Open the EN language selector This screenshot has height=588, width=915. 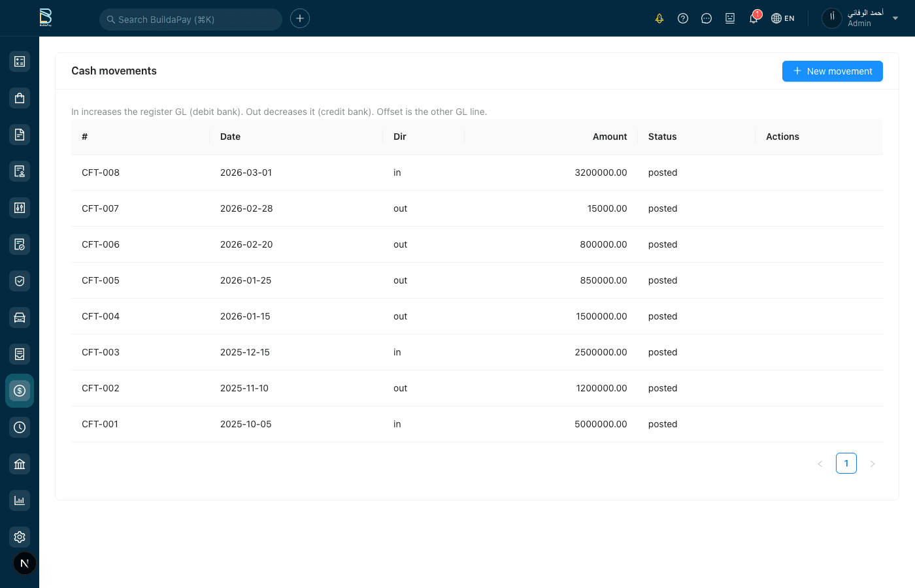(x=783, y=18)
